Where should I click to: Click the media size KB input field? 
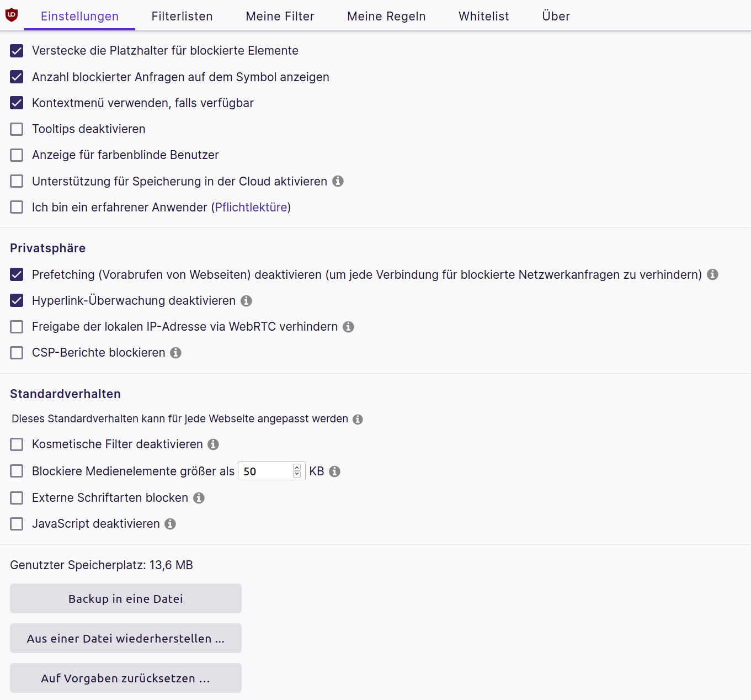tap(266, 471)
